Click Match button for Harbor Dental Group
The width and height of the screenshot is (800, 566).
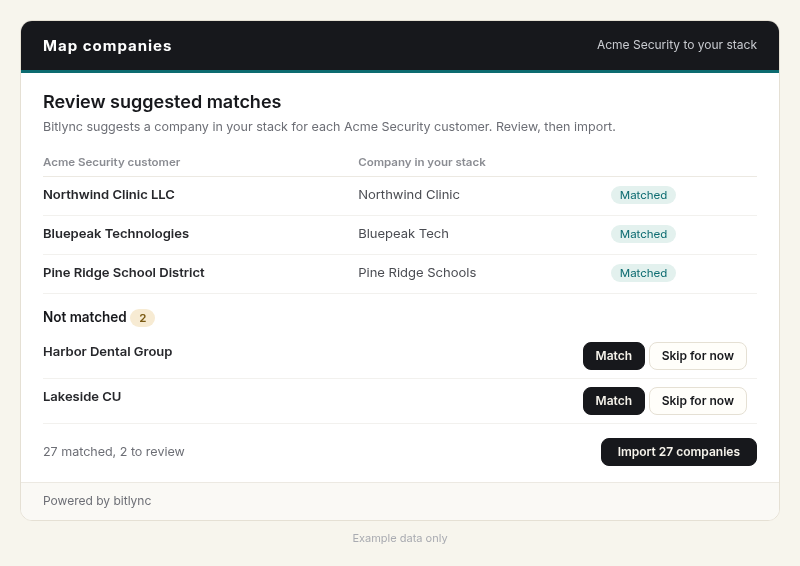pos(613,356)
